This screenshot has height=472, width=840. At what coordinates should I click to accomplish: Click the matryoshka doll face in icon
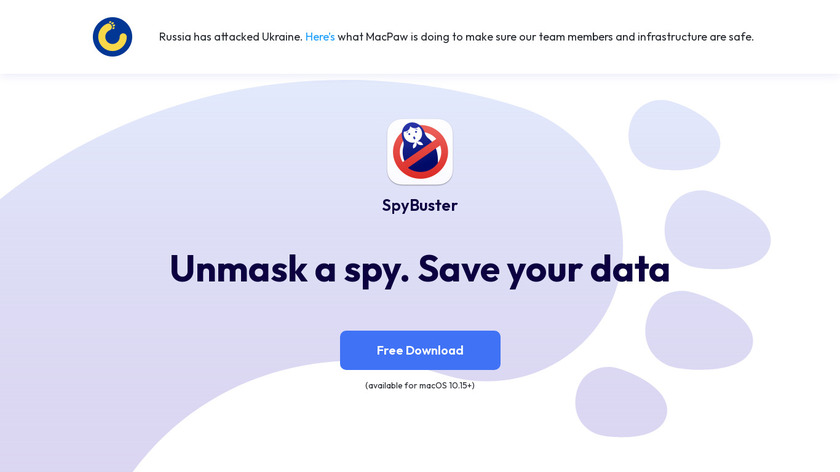(x=413, y=135)
